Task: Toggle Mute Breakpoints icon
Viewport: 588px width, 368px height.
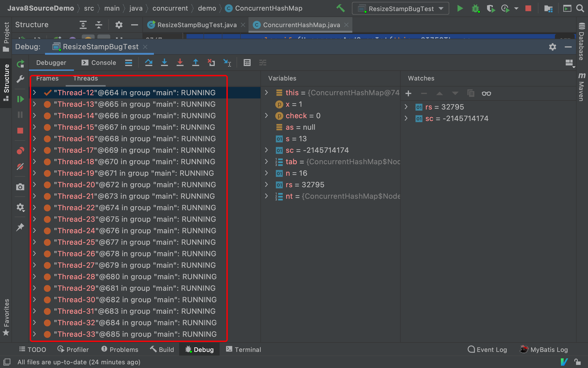Action: point(20,167)
